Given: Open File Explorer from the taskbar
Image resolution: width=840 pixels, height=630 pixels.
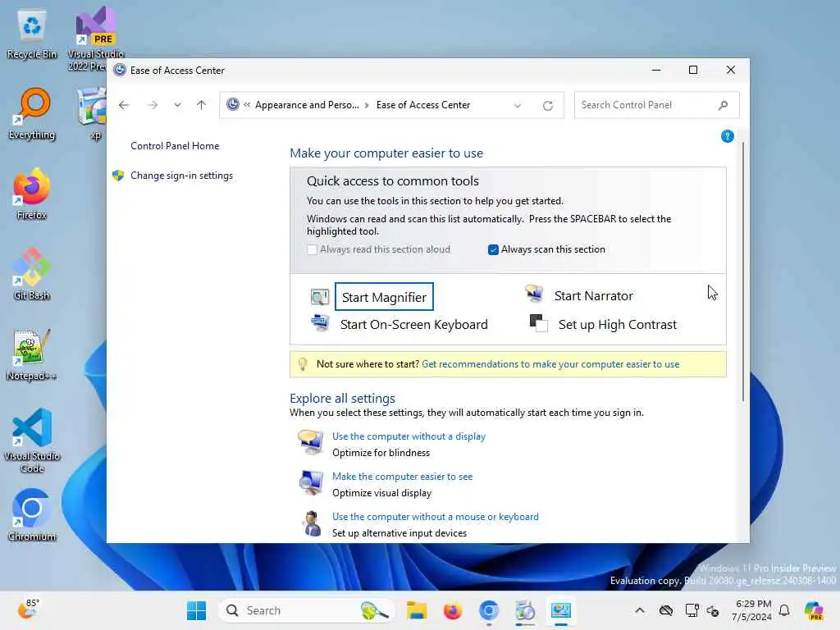Looking at the screenshot, I should pyautogui.click(x=416, y=610).
